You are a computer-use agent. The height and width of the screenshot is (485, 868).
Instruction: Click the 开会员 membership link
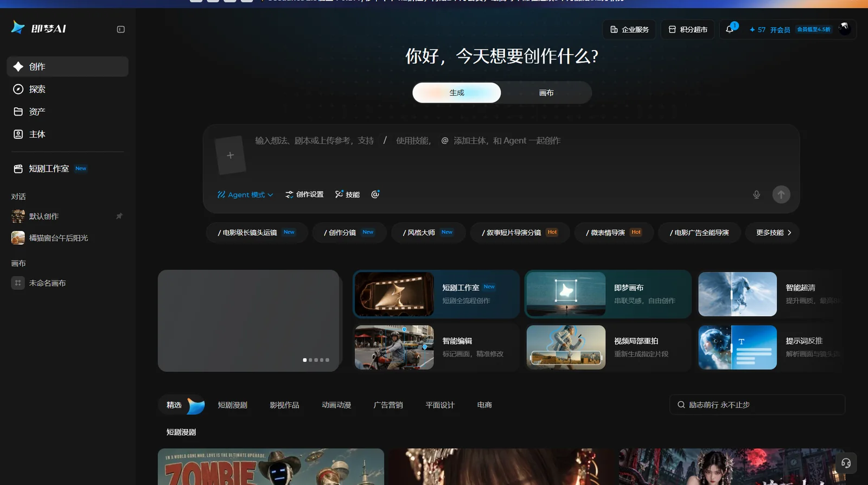[780, 30]
